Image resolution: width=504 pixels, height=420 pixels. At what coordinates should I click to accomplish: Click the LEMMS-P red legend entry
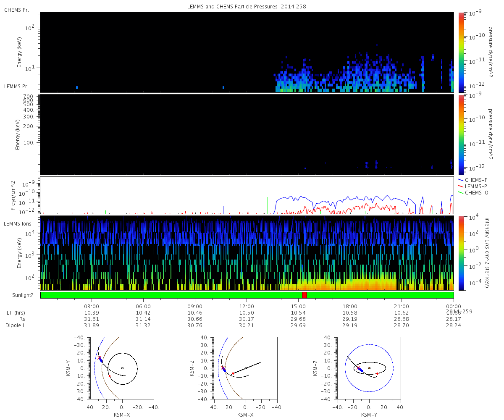[x=472, y=186]
